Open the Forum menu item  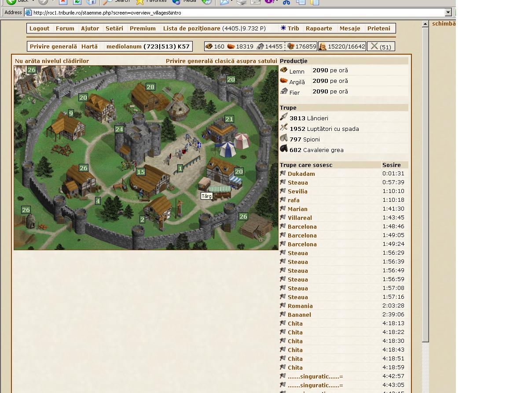[65, 28]
